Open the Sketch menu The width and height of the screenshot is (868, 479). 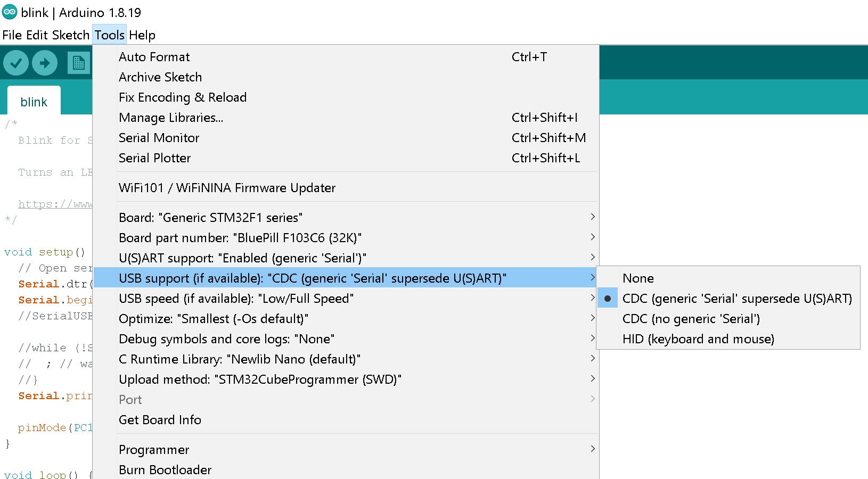(x=71, y=35)
